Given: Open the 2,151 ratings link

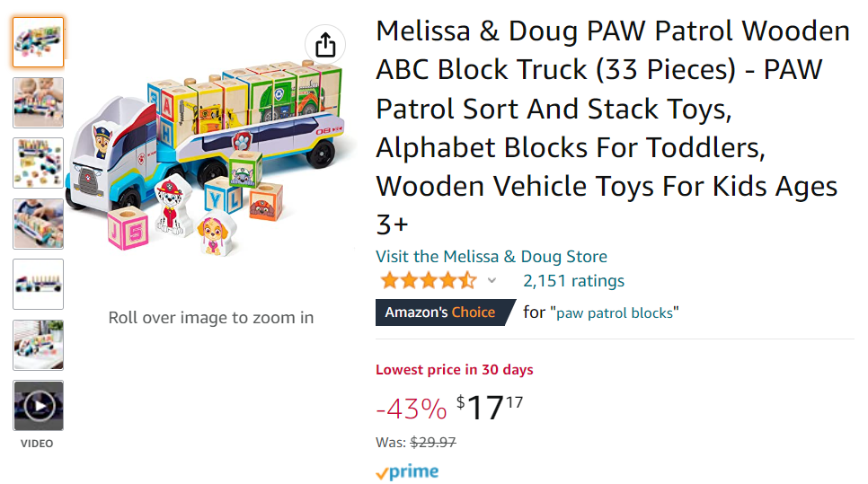Looking at the screenshot, I should point(573,281).
